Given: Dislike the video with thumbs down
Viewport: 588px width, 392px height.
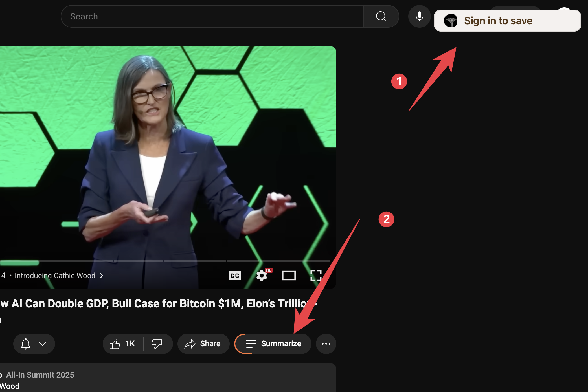Looking at the screenshot, I should tap(157, 344).
